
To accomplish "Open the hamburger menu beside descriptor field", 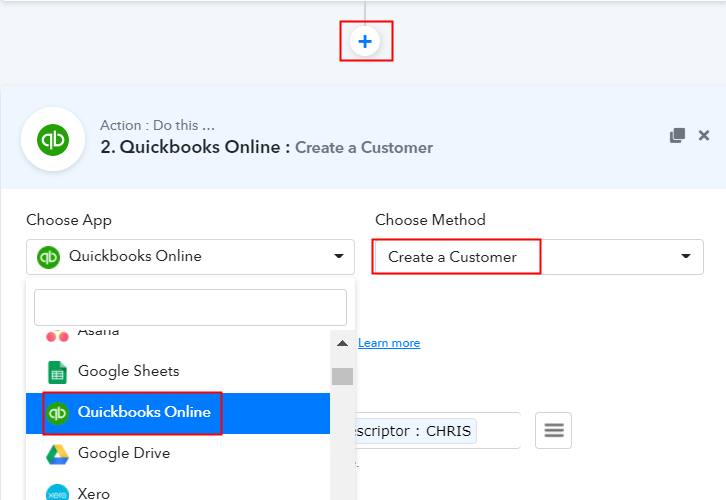I will click(553, 430).
